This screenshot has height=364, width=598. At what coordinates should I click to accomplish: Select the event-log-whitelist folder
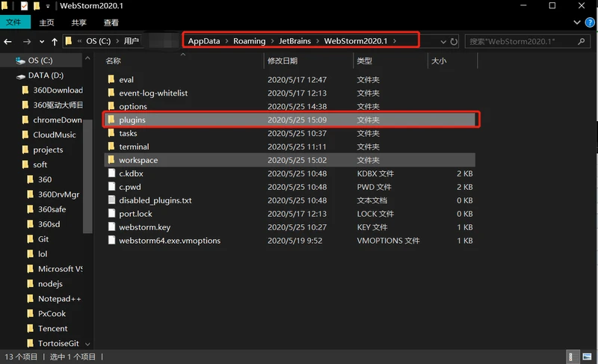click(x=153, y=93)
